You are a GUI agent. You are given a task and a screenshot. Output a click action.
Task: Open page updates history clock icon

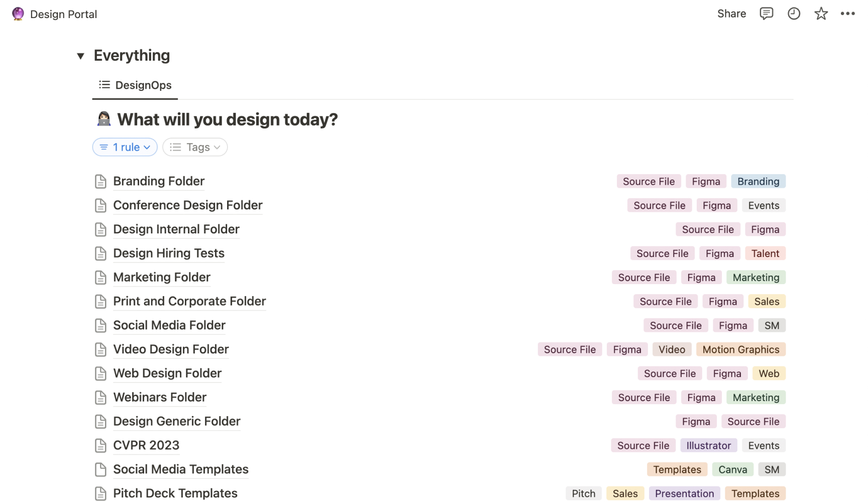(794, 14)
